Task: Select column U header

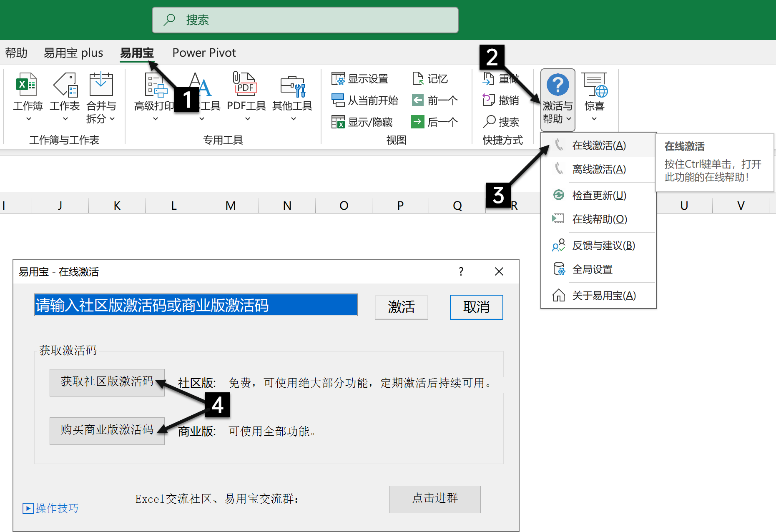Action: click(684, 205)
